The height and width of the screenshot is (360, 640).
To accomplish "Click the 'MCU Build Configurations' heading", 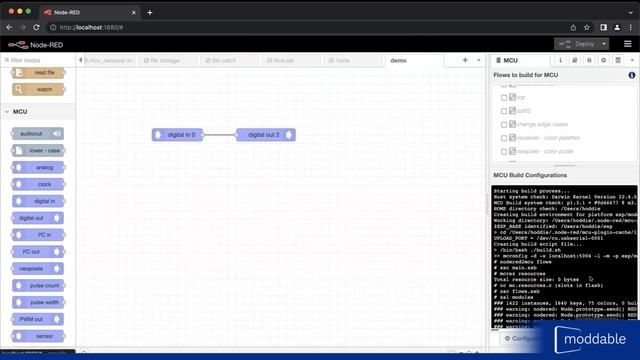I will 530,175.
